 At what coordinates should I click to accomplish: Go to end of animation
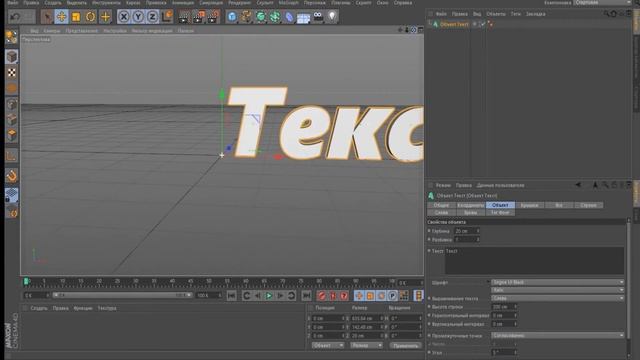point(306,296)
